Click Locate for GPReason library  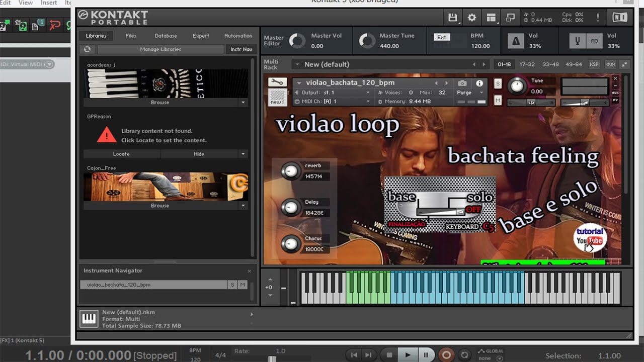pyautogui.click(x=121, y=154)
